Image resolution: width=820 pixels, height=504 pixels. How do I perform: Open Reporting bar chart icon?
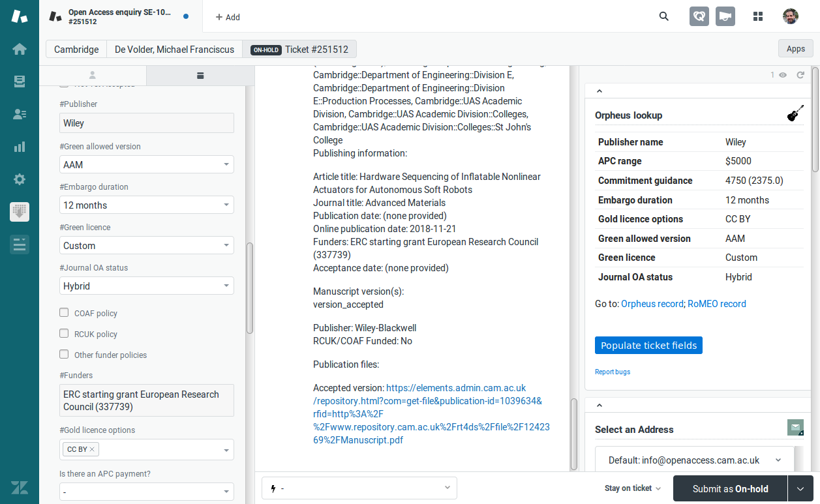click(x=20, y=147)
